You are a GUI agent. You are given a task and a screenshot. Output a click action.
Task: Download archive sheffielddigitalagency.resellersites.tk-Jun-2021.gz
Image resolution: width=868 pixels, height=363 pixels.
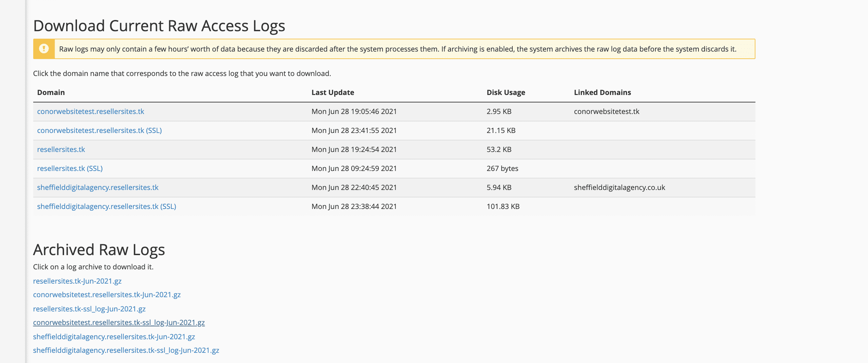[114, 337]
